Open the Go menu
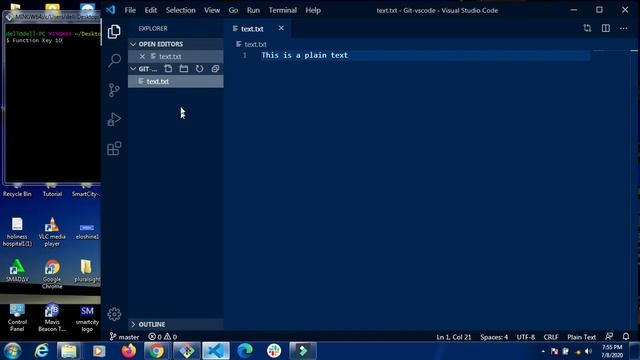640x360 pixels. click(233, 10)
